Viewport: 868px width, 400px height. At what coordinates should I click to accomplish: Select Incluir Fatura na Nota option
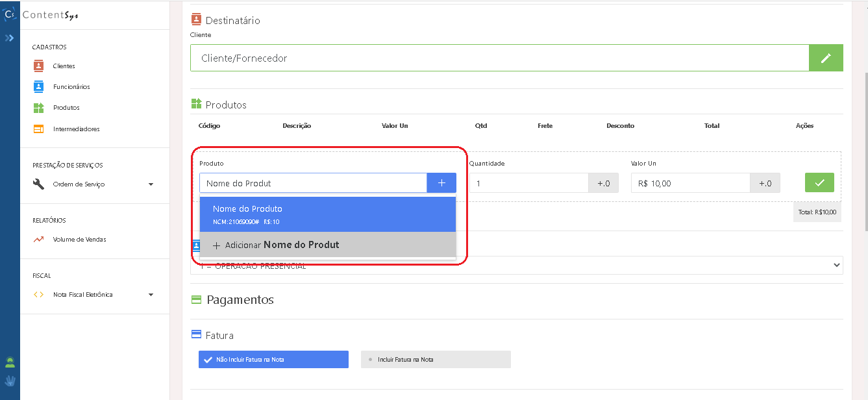436,360
